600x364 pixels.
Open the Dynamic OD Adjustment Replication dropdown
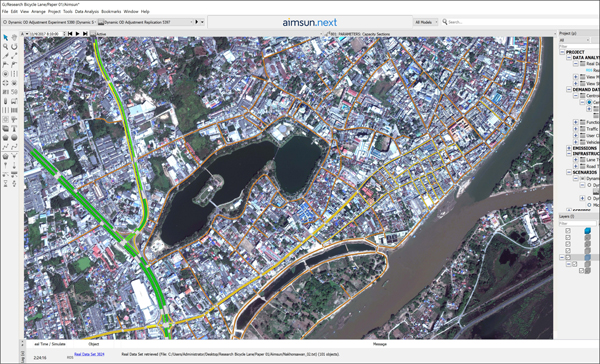(x=145, y=22)
